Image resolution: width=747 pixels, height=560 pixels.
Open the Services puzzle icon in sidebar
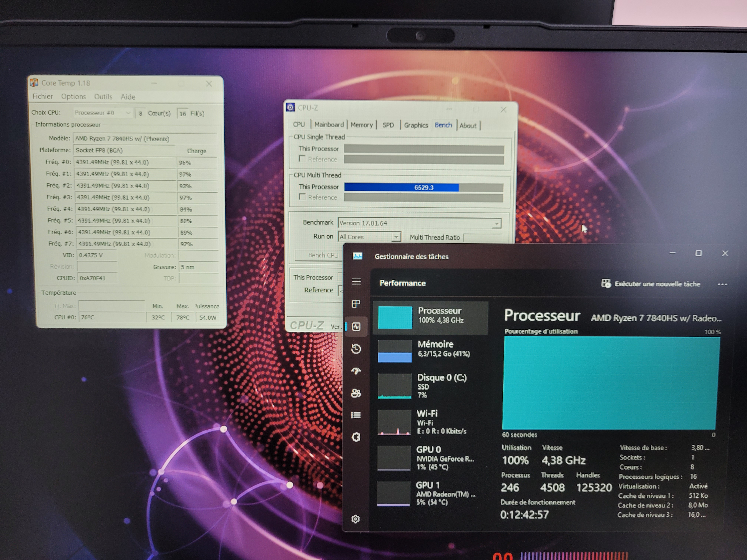pyautogui.click(x=356, y=437)
